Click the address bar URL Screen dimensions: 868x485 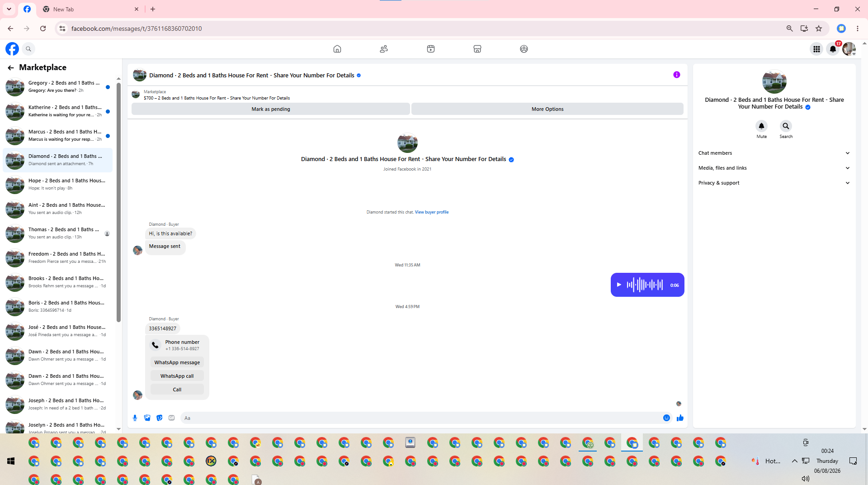coord(137,29)
